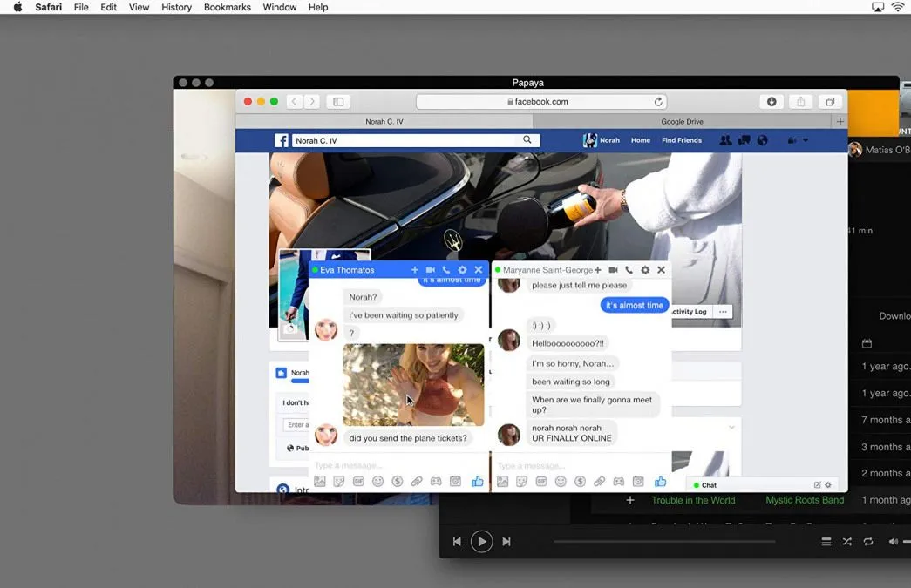
Task: Start a video call with Eva Thomatos
Action: [431, 270]
